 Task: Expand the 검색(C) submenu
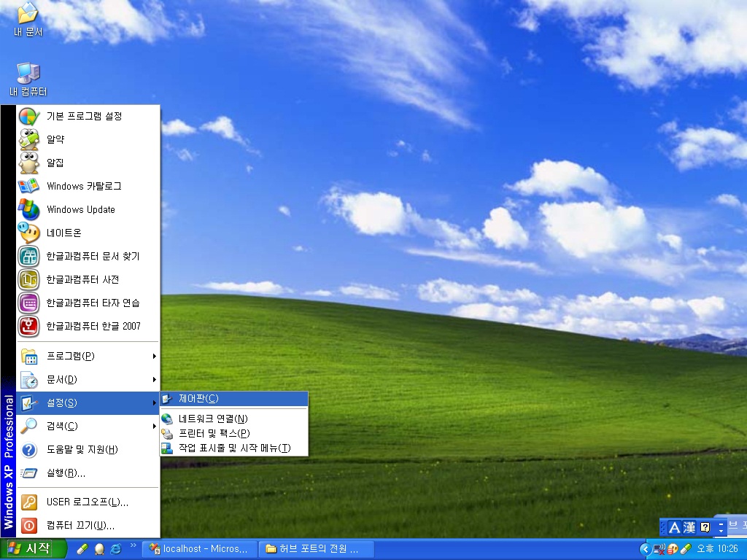88,426
